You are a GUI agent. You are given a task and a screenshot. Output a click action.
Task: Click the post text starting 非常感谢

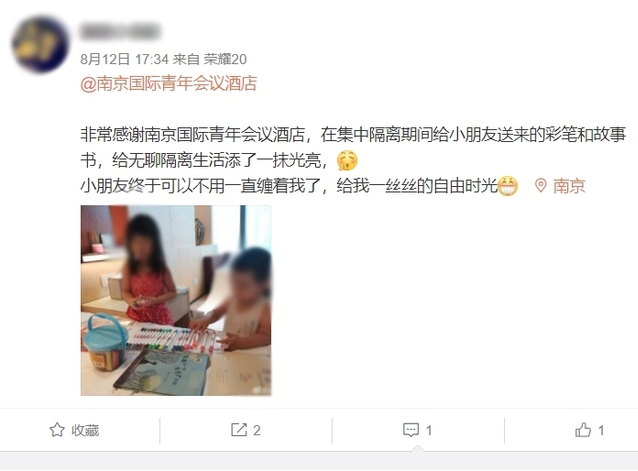[353, 147]
